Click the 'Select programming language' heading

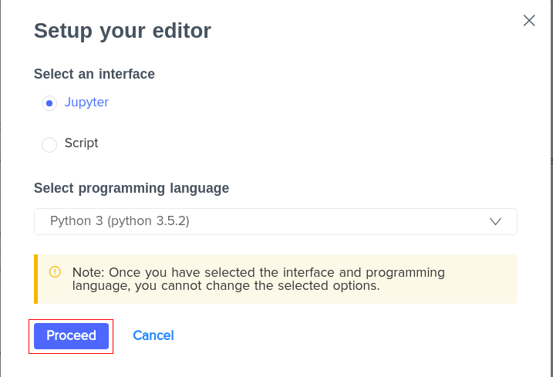click(131, 188)
